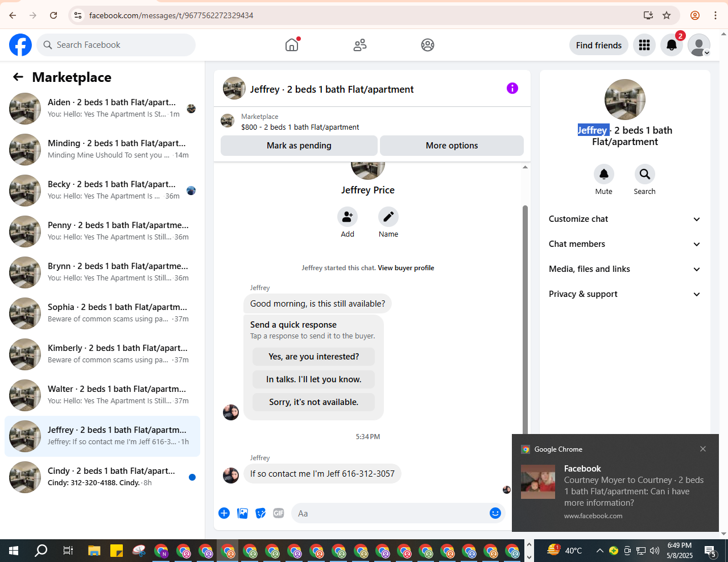This screenshot has width=728, height=562.
Task: Click the bookmark star icon in address bar
Action: (x=667, y=15)
